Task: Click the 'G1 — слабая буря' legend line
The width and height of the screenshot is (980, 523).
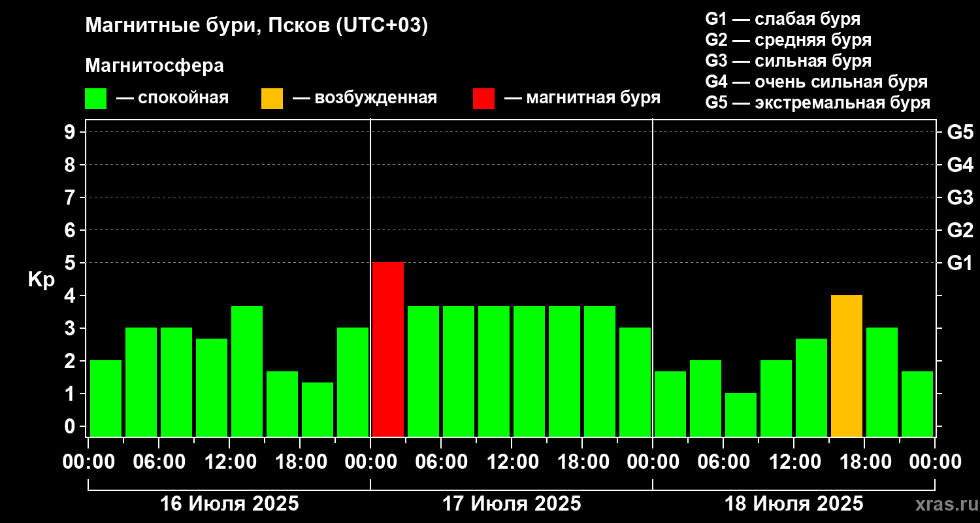Action: [x=783, y=19]
